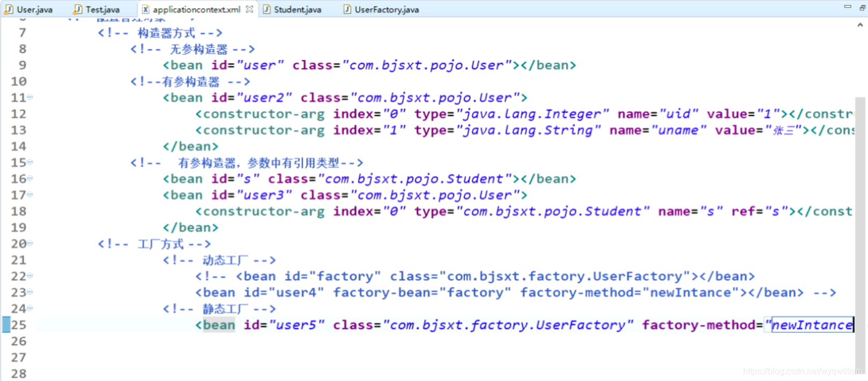Click the 有参构造器 comment on line 10

pyautogui.click(x=190, y=81)
